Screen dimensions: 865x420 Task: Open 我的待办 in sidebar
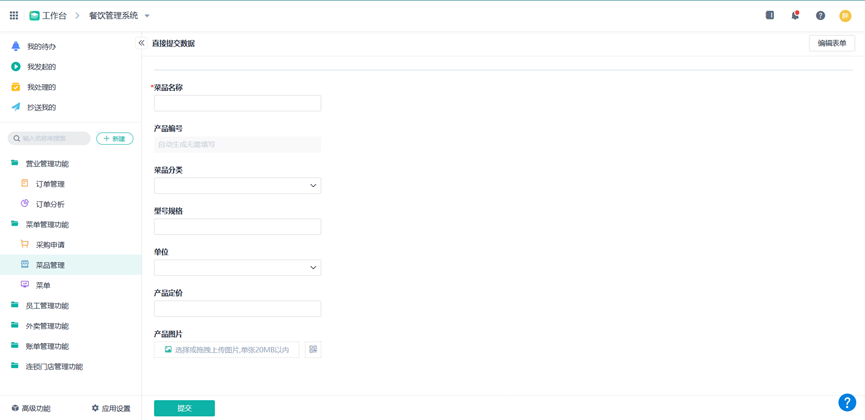click(41, 47)
